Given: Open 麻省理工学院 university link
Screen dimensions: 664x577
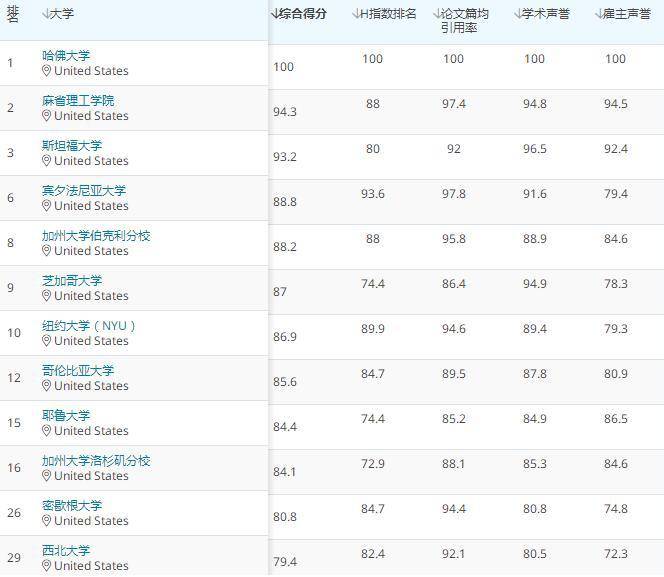Looking at the screenshot, I should tap(78, 101).
